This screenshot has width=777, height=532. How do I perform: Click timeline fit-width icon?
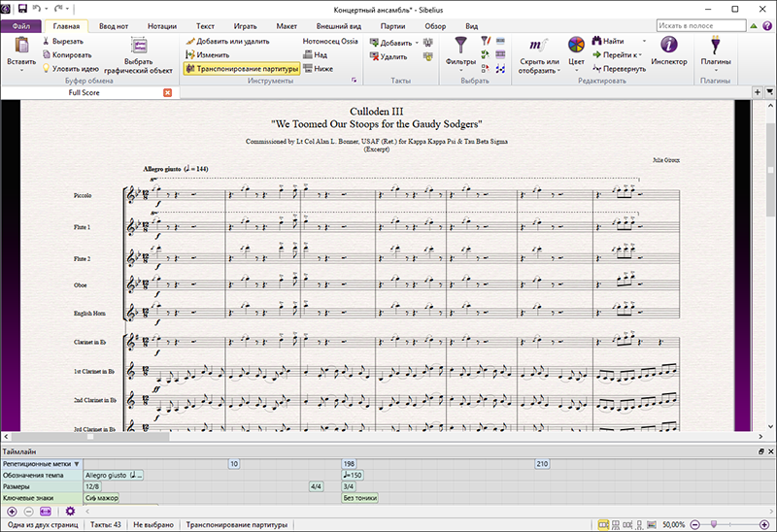(x=46, y=512)
